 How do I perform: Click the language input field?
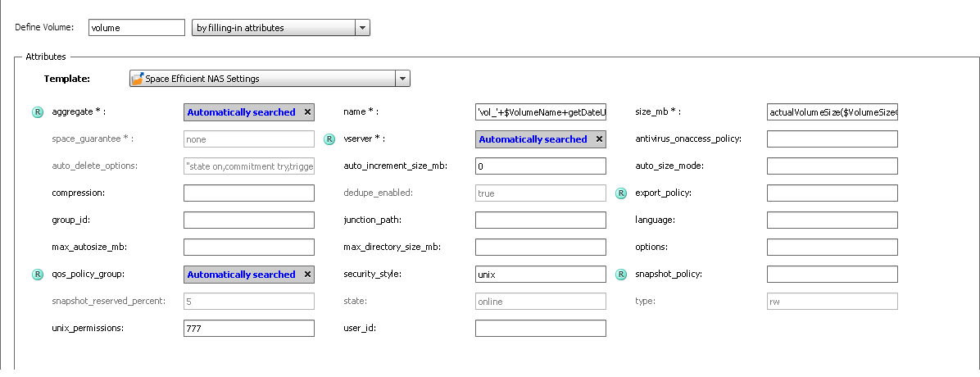[832, 220]
